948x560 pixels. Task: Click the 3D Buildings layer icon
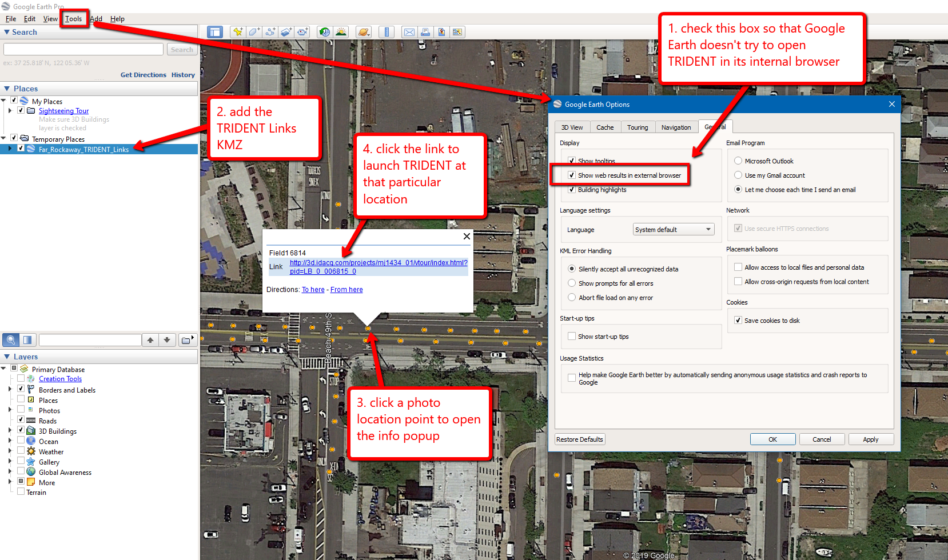click(x=31, y=431)
